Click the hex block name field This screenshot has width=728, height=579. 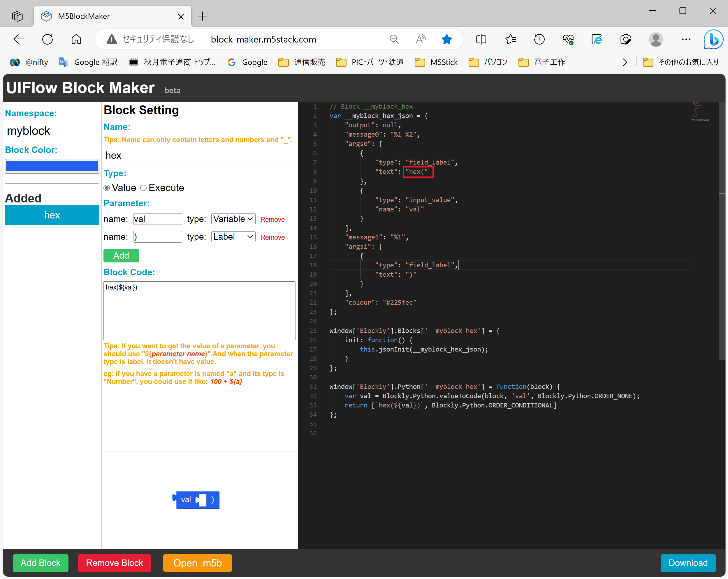pos(200,156)
